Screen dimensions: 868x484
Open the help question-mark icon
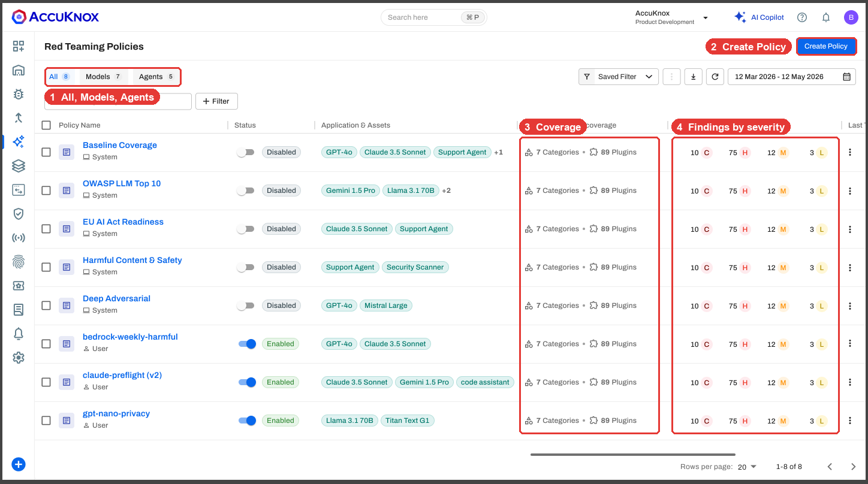[x=802, y=17]
